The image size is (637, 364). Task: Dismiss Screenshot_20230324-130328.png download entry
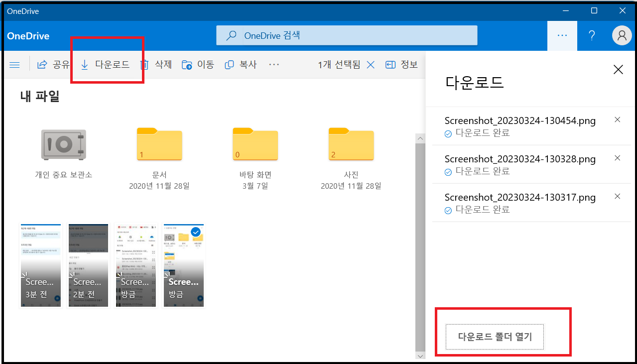[x=618, y=158]
